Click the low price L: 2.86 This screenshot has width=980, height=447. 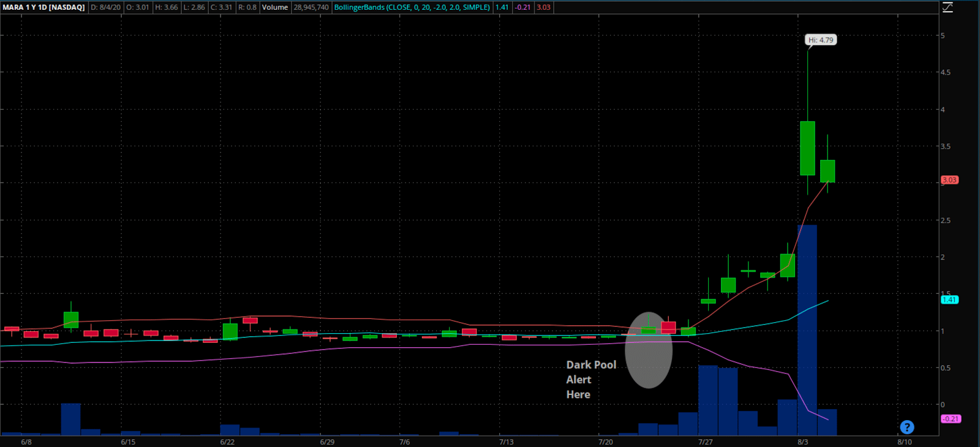(194, 7)
